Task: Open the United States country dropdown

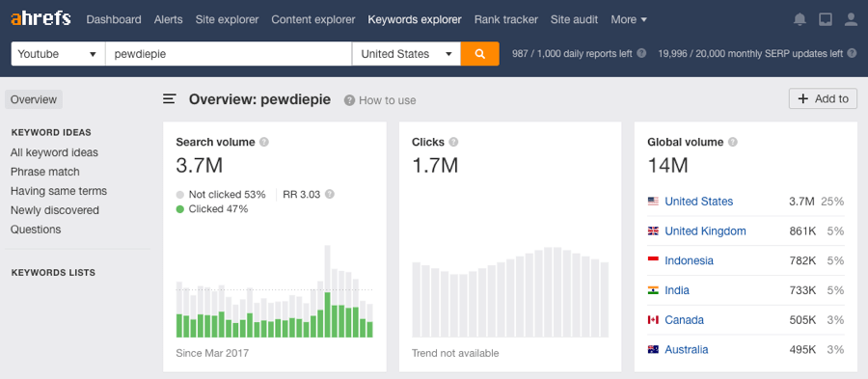Action: 406,54
